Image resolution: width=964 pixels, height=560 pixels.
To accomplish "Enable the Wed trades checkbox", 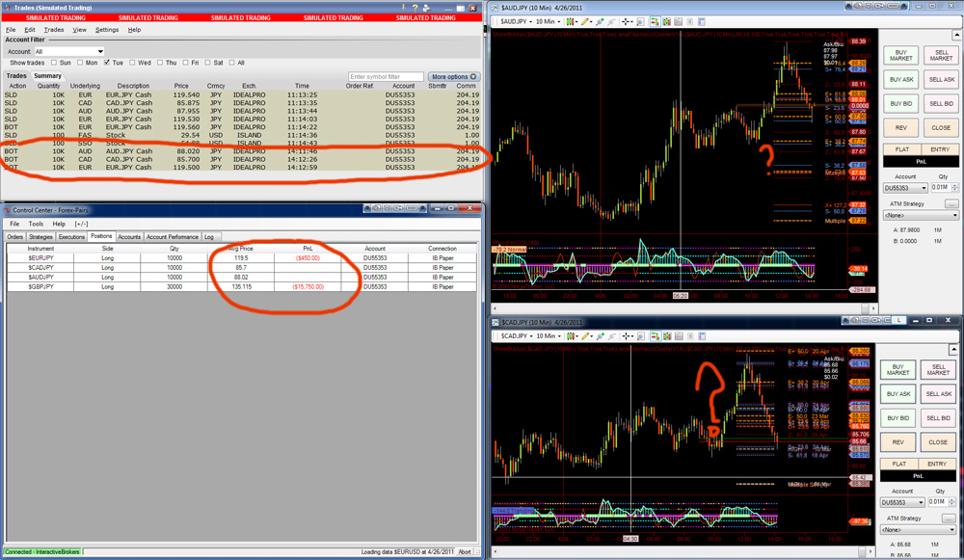I will [132, 63].
